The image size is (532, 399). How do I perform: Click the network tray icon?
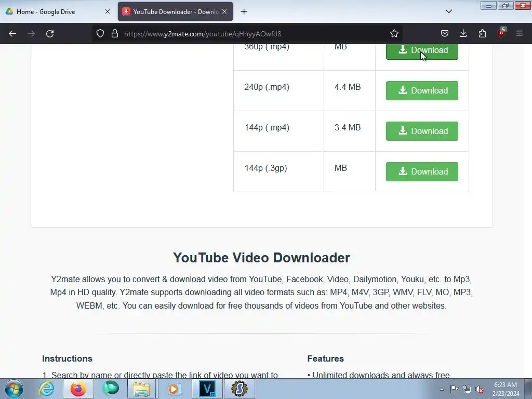pos(467,389)
